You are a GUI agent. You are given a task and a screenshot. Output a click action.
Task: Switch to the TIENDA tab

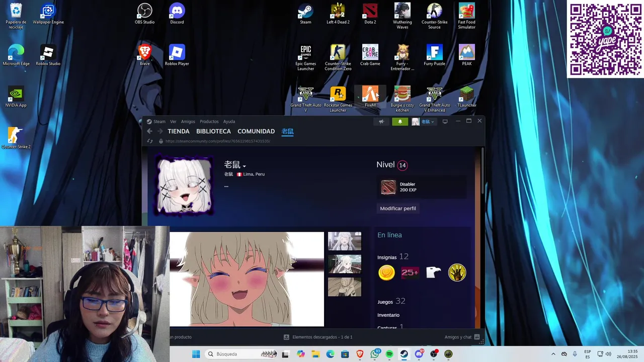[179, 131]
